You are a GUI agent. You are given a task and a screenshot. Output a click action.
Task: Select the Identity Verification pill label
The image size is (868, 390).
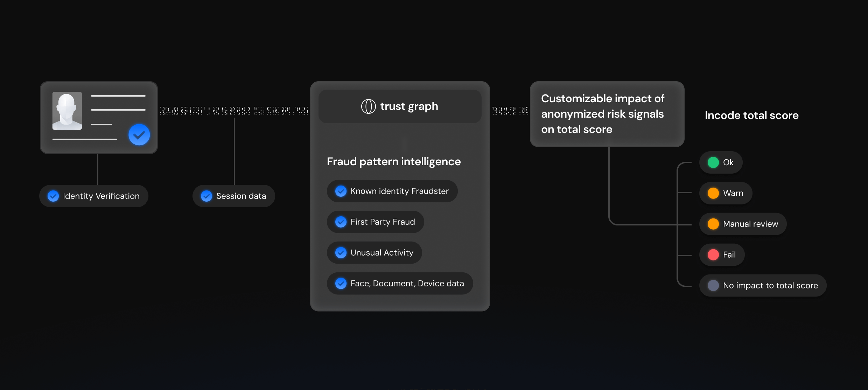pyautogui.click(x=101, y=196)
